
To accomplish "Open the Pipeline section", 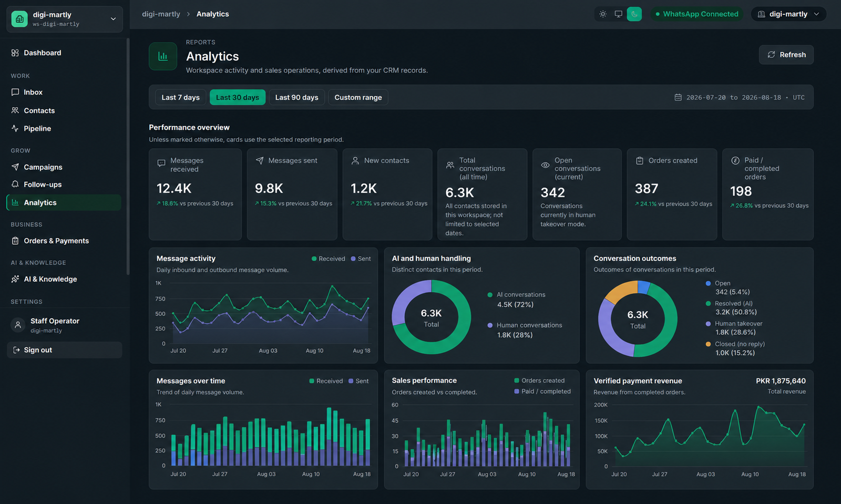I will coord(64,129).
